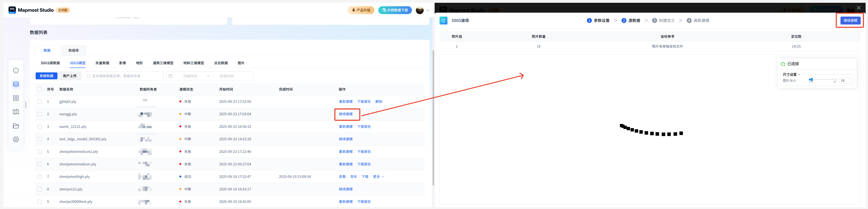868x209 pixels.
Task: Check the box for gjhkjhl.ply row
Action: point(40,102)
